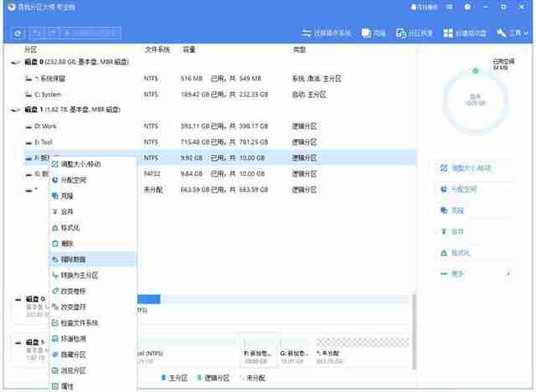Select 调整大小/移动 in right side panel
Image resolution: width=536 pixels, height=392 pixels.
(466, 168)
